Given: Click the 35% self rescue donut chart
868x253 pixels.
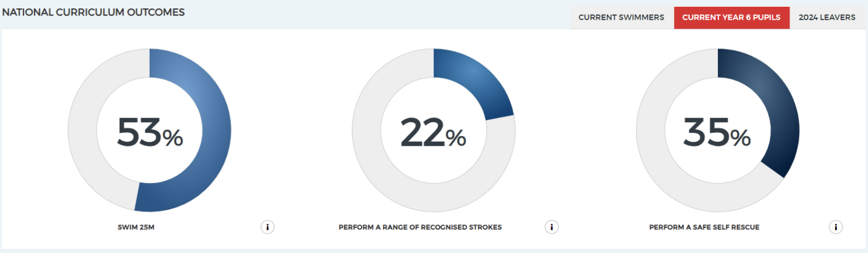Looking at the screenshot, I should [717, 130].
